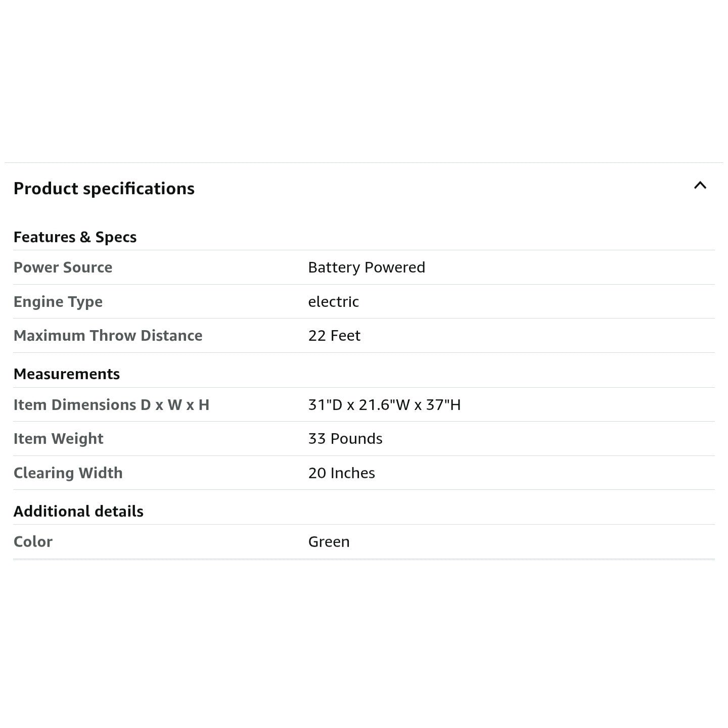728x728 pixels.
Task: Click the Clearing Width label
Action: [68, 473]
